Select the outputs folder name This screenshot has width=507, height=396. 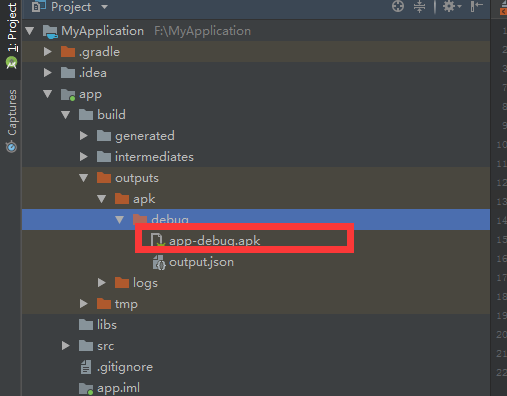coord(137,179)
